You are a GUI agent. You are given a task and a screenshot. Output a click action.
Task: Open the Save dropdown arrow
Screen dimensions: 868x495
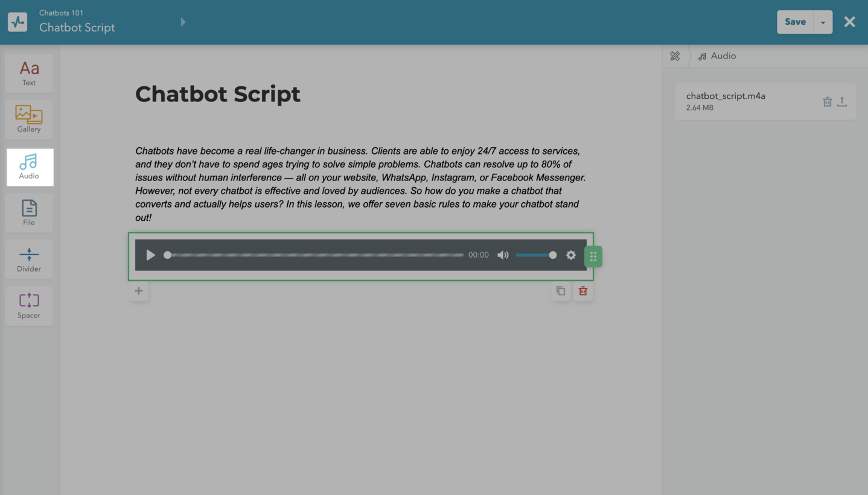click(x=823, y=22)
